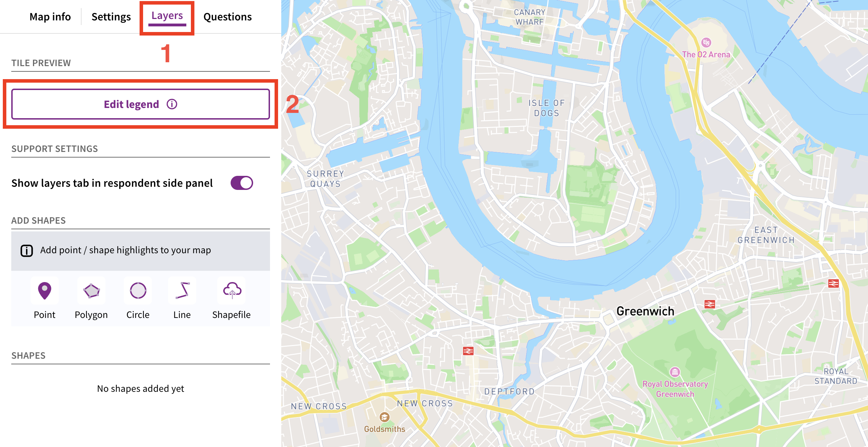Toggle show layers tab in respondent panel
868x447 pixels.
pos(242,183)
